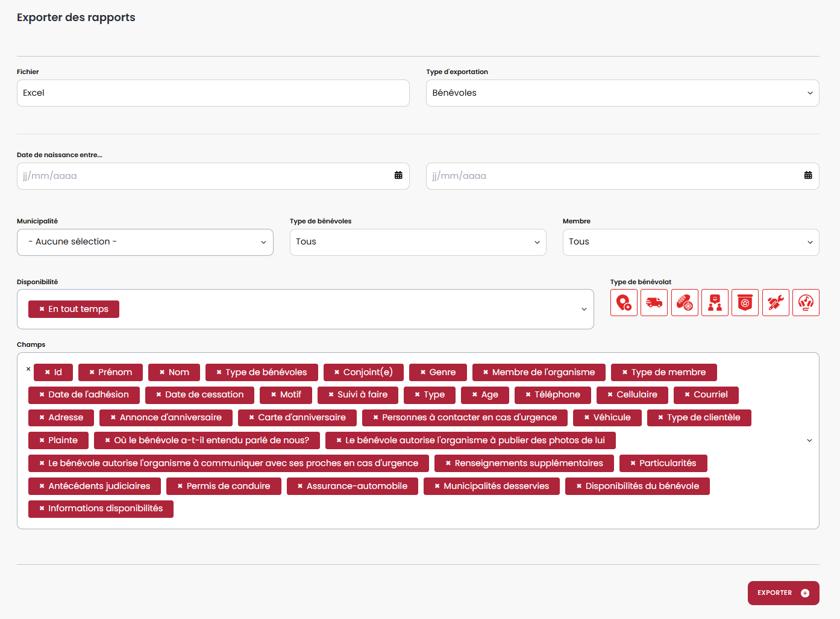Expand the Municipalité dropdown

(145, 242)
